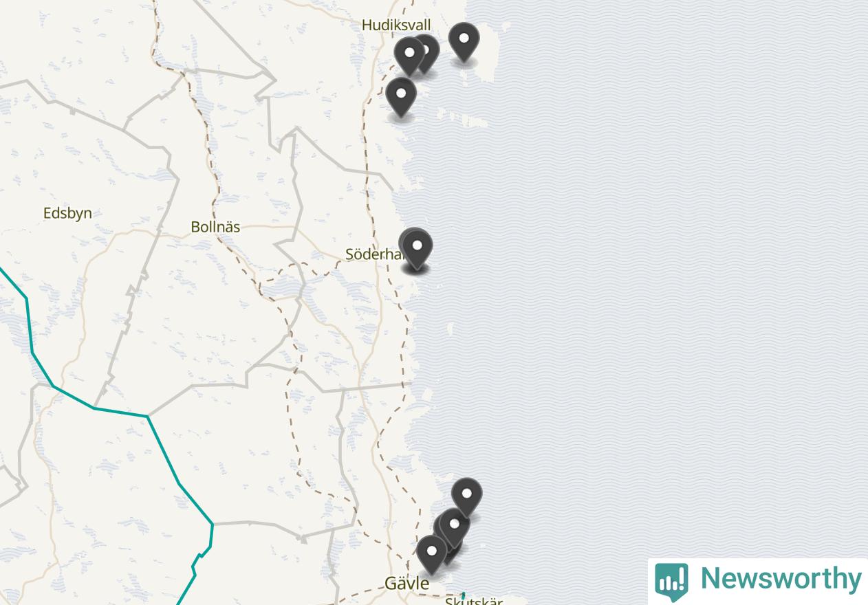
Task: Click the Newsworthy bar-chart logo icon
Action: [671, 581]
